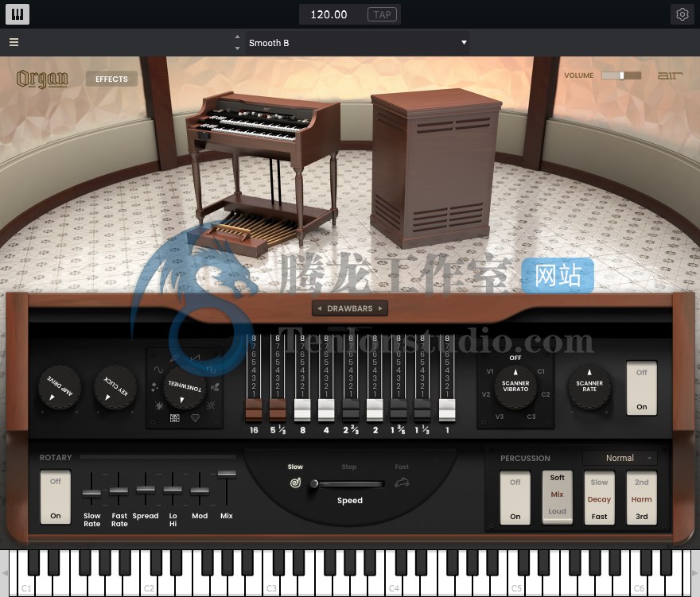Open the settings gear icon
Image resolution: width=700 pixels, height=597 pixels.
pyautogui.click(x=682, y=14)
